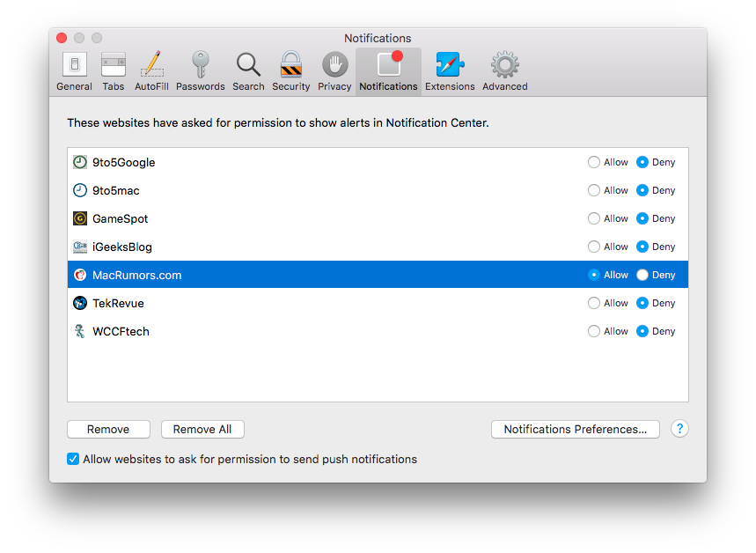Viewport: 756px width, 553px height.
Task: Click the 9to5Google site favicon
Action: point(80,162)
